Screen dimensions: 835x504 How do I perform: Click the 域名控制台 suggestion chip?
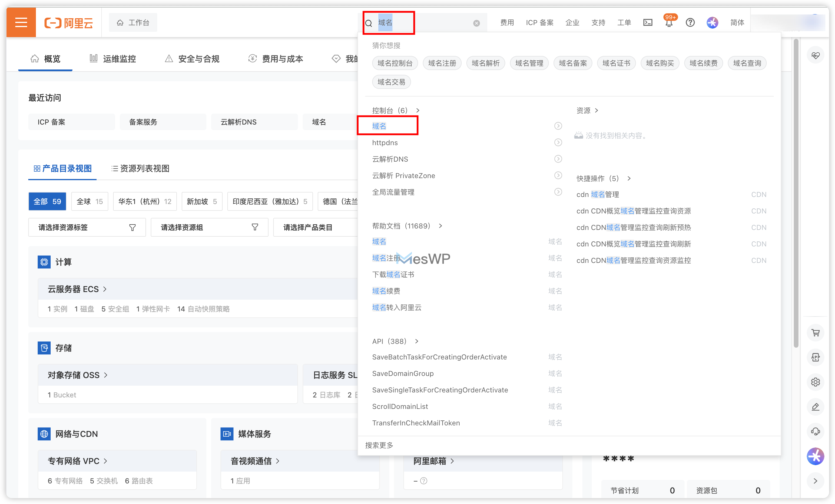point(395,63)
